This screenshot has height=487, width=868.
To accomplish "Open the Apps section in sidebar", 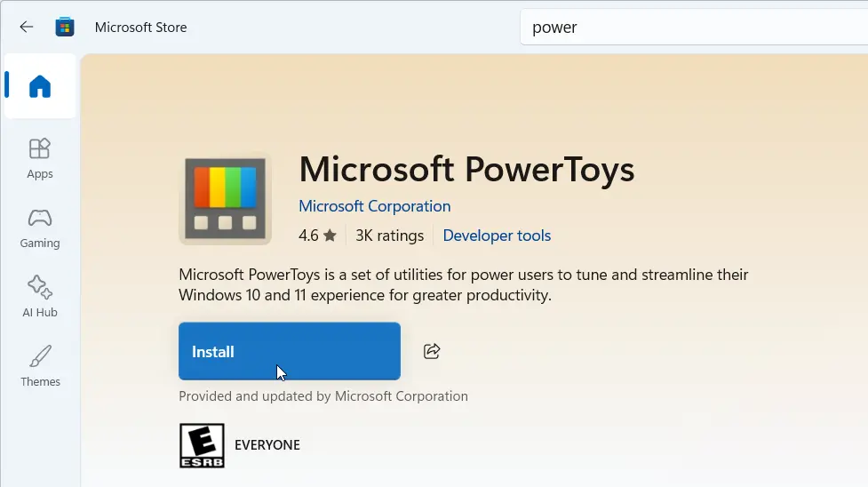I will click(40, 159).
